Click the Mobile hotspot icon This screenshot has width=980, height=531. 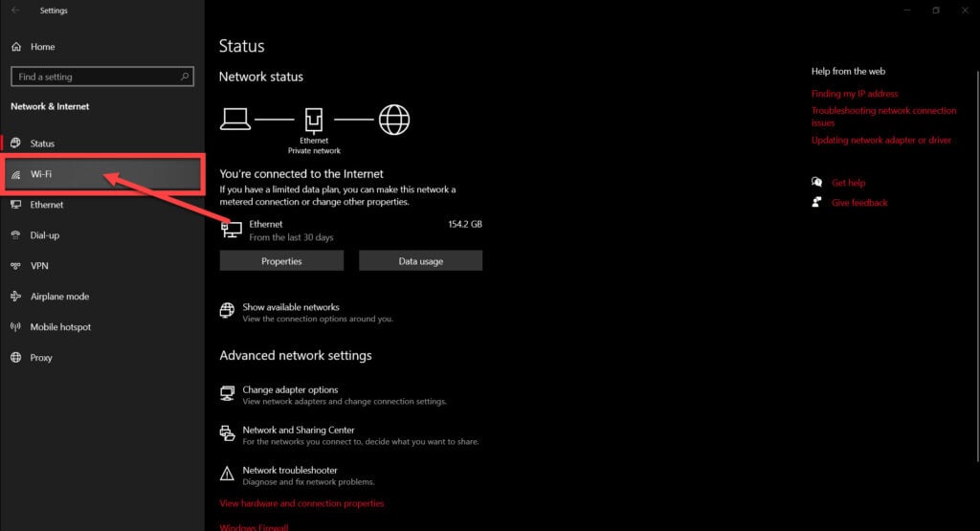pyautogui.click(x=15, y=326)
